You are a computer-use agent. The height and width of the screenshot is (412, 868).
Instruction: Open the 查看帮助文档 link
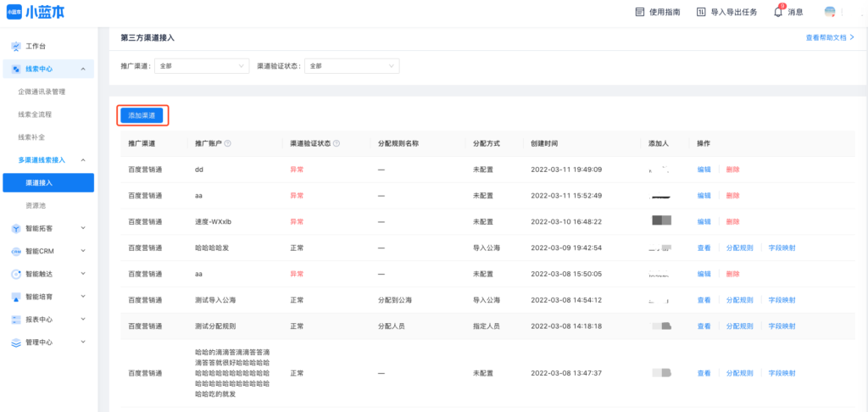(x=830, y=38)
